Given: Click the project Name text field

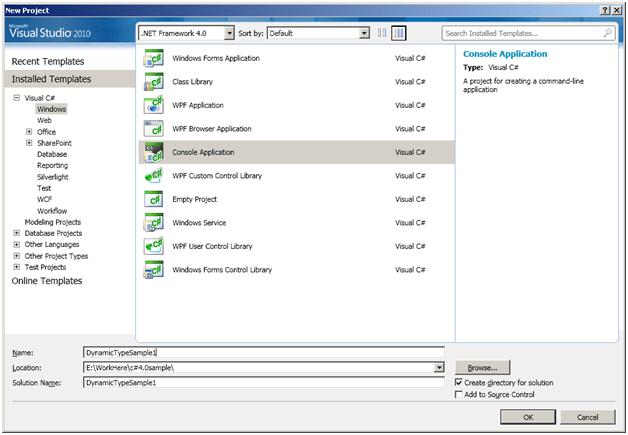Looking at the screenshot, I should (x=262, y=352).
